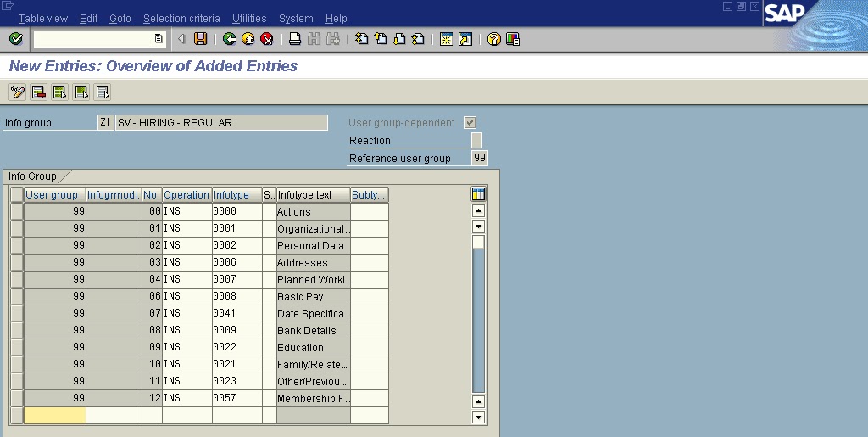Click the empty yellow User group cell
The height and width of the screenshot is (437, 868).
click(x=55, y=416)
